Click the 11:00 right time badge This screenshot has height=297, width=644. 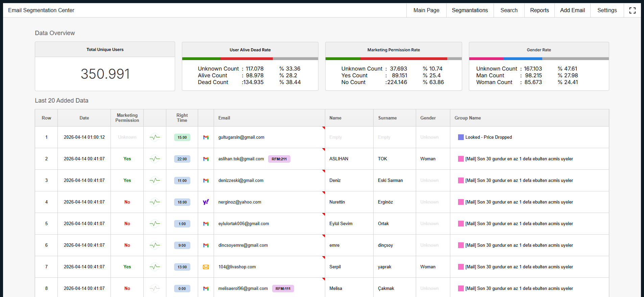point(182,181)
